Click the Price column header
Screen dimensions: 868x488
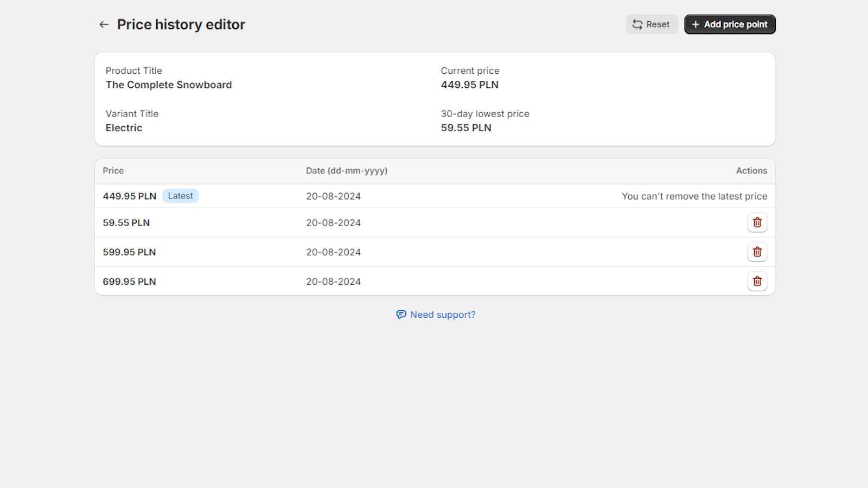(113, 171)
